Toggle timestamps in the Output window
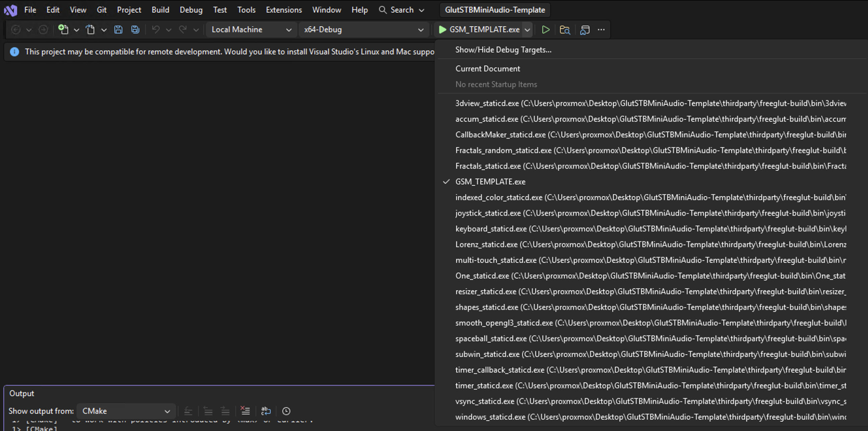The width and height of the screenshot is (868, 431). tap(286, 411)
